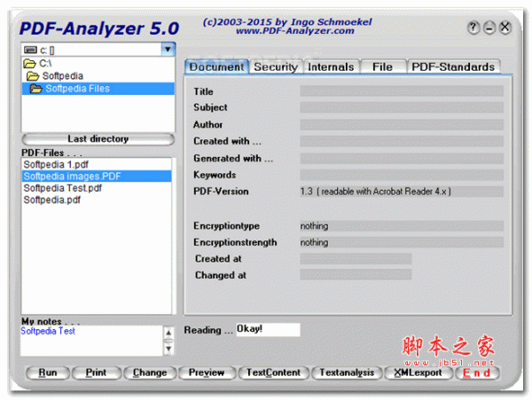Select Softpedia.pdf in file list
The width and height of the screenshot is (532, 400).
97,200
